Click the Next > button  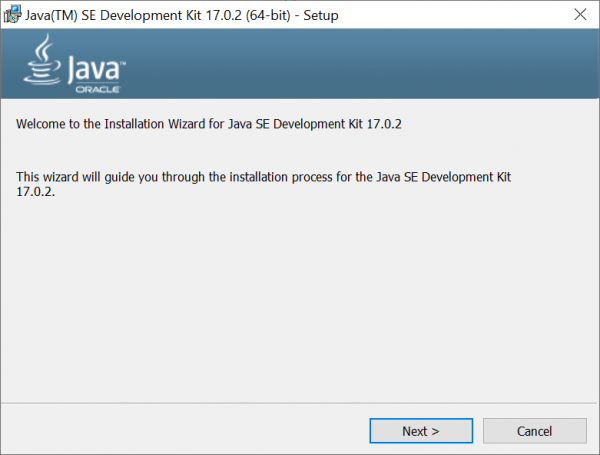point(420,431)
